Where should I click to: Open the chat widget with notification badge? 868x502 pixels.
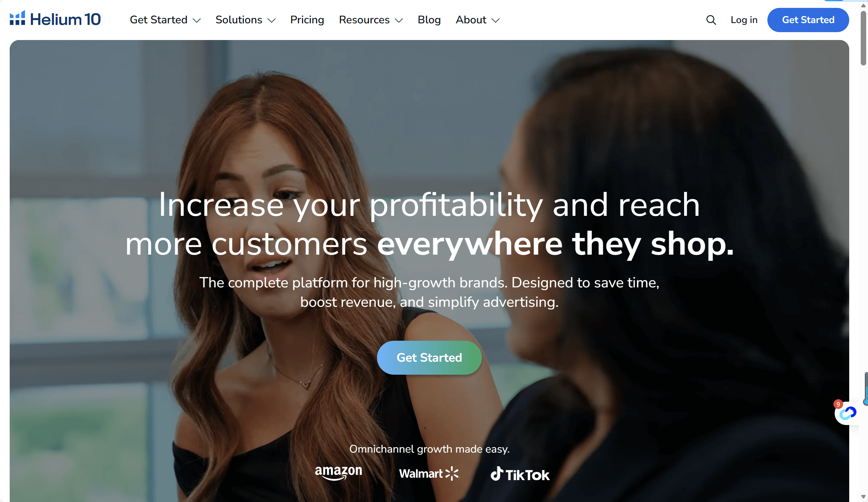[847, 413]
